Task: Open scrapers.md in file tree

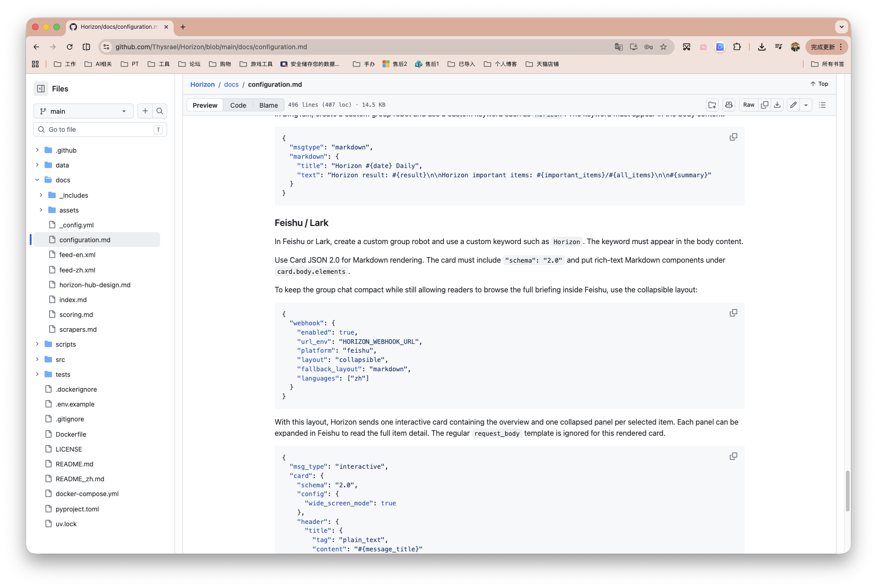Action: 78,330
